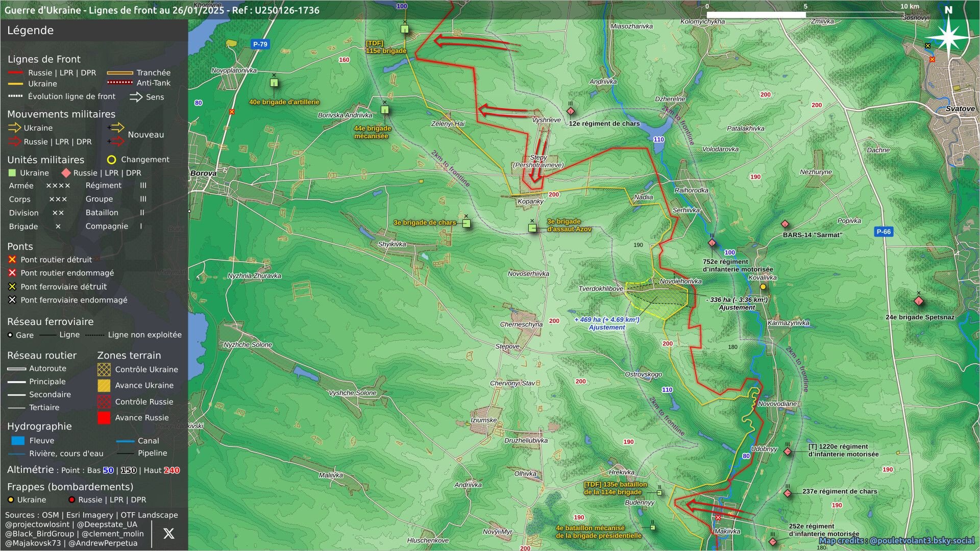This screenshot has width=980, height=551.
Task: Click the Avance Ukraine yellow swatch
Action: point(104,385)
